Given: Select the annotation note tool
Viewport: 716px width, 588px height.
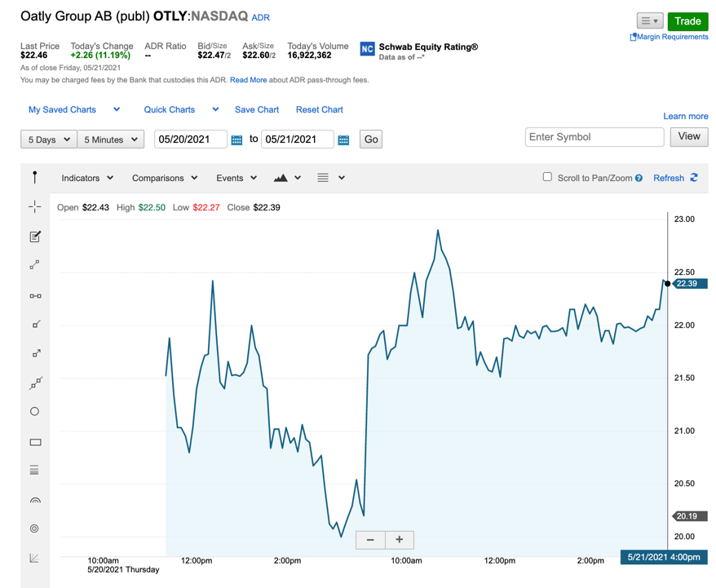Looking at the screenshot, I should 35,237.
